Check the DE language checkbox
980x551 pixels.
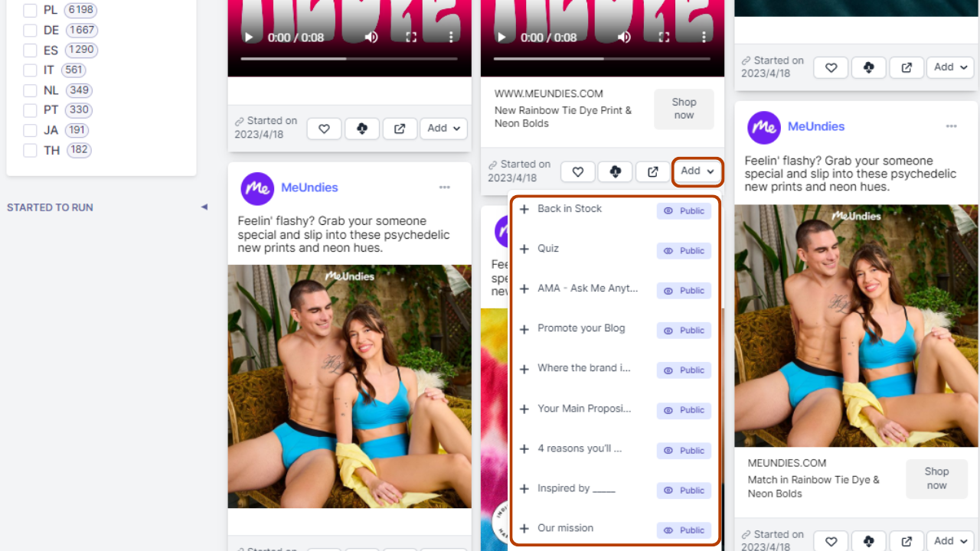click(30, 31)
